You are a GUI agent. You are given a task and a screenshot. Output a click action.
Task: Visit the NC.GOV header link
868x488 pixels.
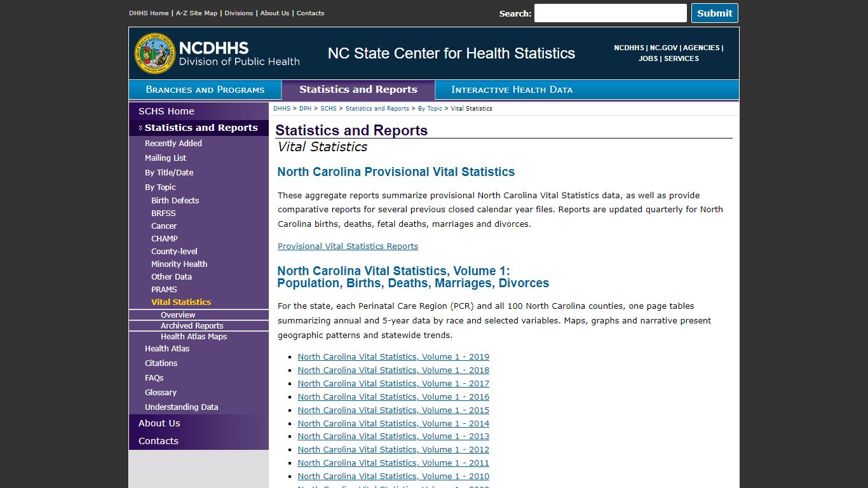tap(663, 48)
